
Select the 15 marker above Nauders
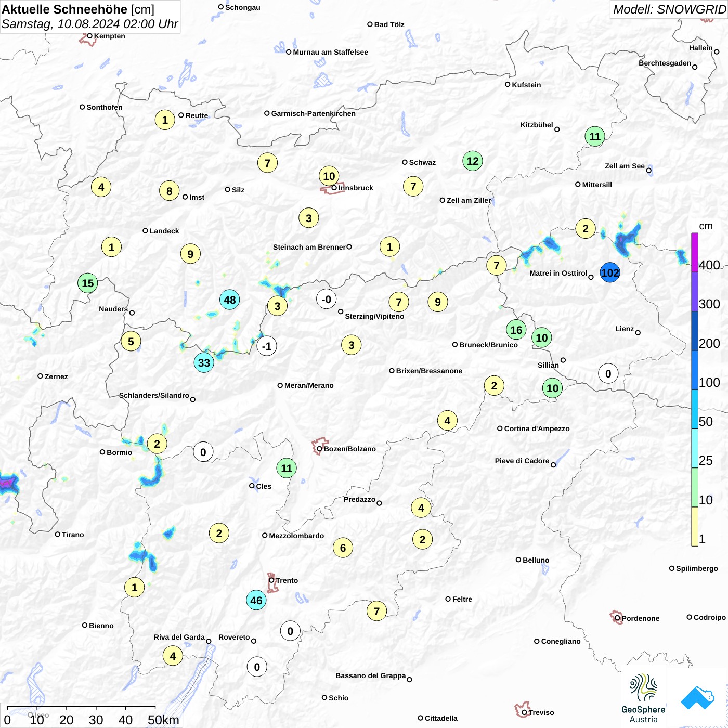tap(88, 283)
